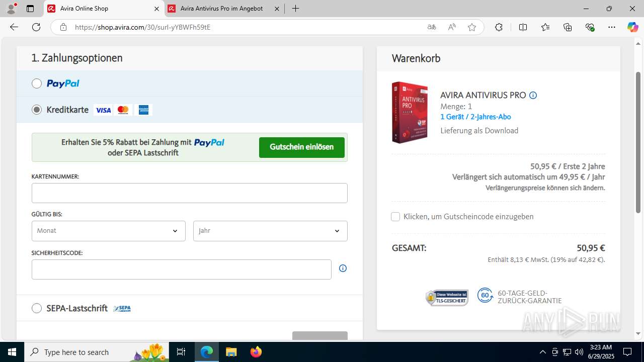The width and height of the screenshot is (644, 362).
Task: Click the '1. Zahlungsoptionen' heading
Action: [77, 58]
